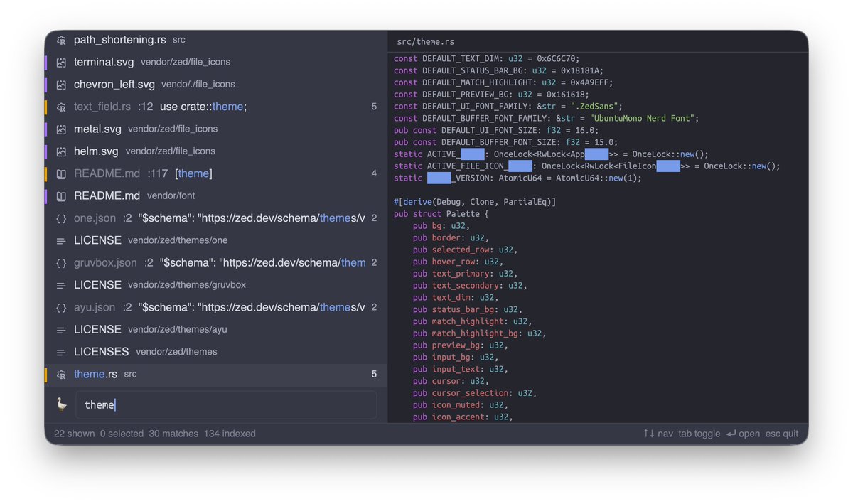The width and height of the screenshot is (853, 504).
Task: Click the DEFAULT_MATCH_HIGHLIGHT constant line
Action: point(503,82)
